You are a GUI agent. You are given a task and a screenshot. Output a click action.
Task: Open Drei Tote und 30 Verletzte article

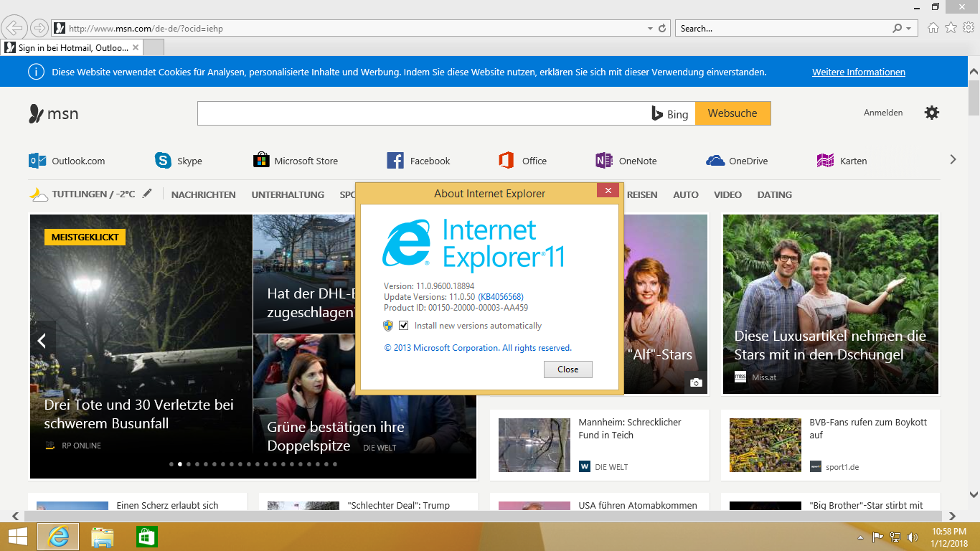pyautogui.click(x=139, y=414)
